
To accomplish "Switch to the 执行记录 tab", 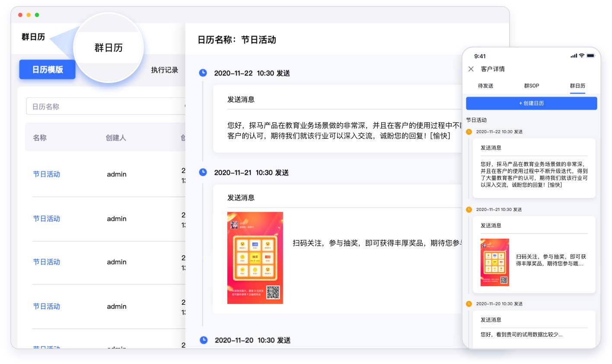I will tap(164, 70).
